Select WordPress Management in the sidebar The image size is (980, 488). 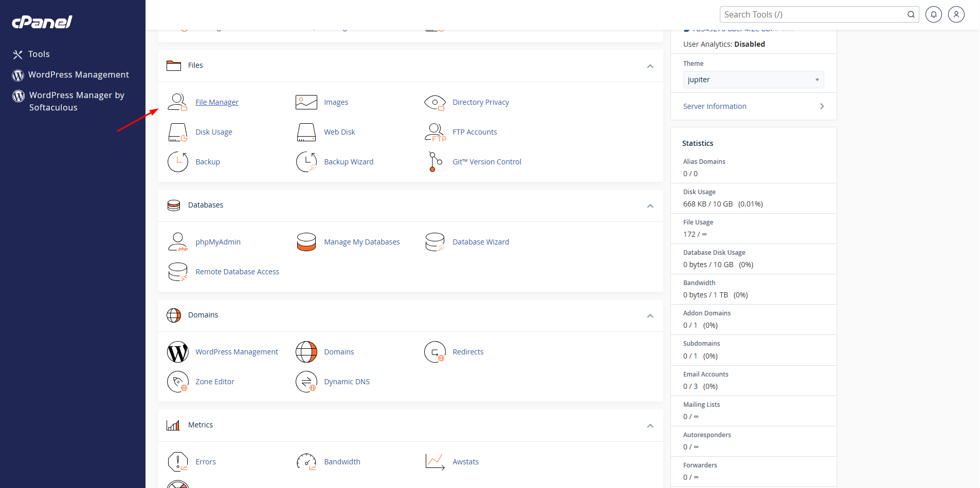click(70, 75)
